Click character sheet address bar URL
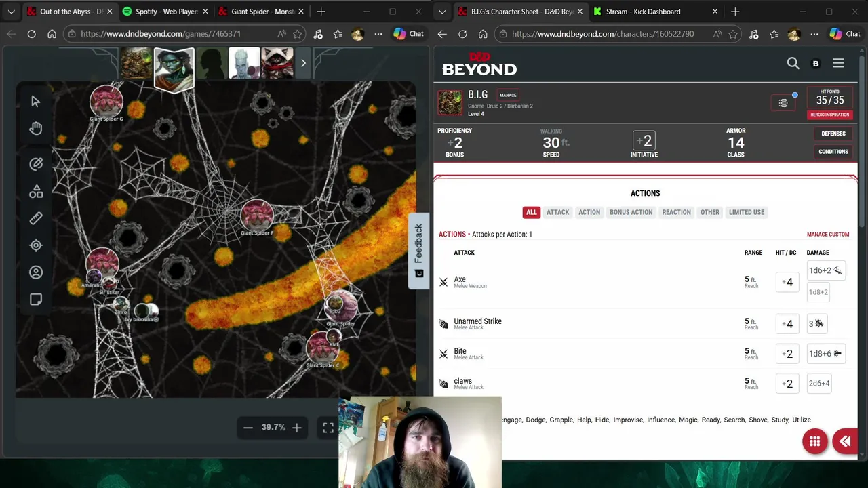Image resolution: width=868 pixels, height=488 pixels. [x=603, y=34]
